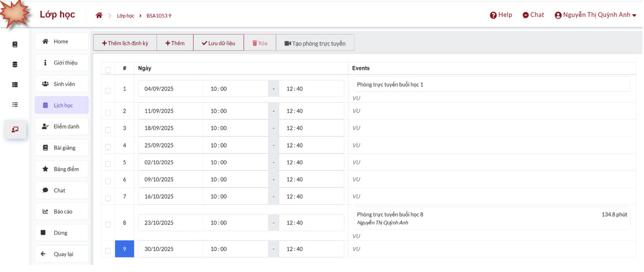Click the table grid icon in left rail
The height and width of the screenshot is (272, 644).
(15, 85)
